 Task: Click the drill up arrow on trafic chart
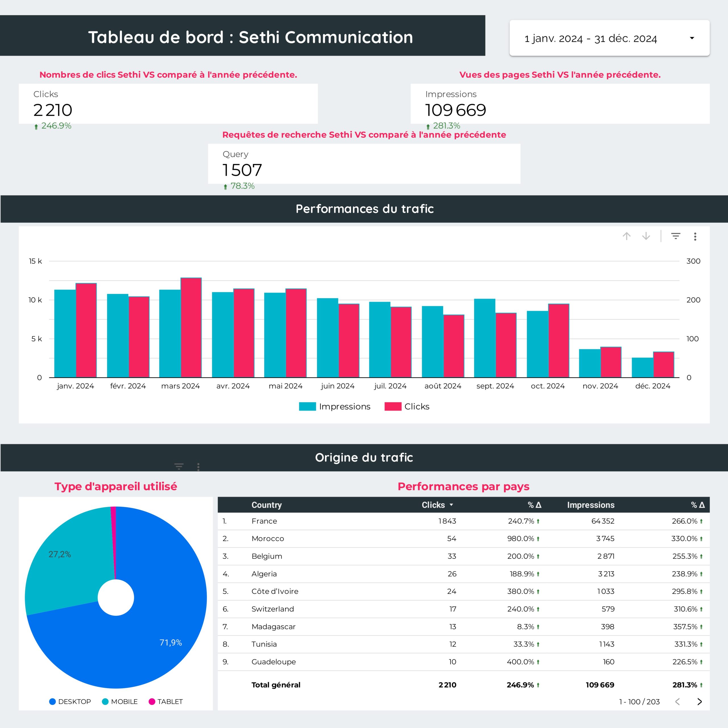627,236
